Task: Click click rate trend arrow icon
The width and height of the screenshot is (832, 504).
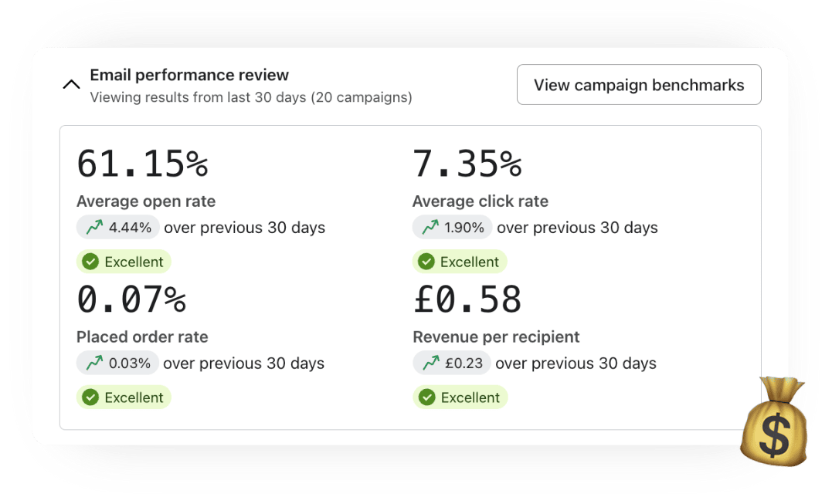Action: pyautogui.click(x=430, y=228)
